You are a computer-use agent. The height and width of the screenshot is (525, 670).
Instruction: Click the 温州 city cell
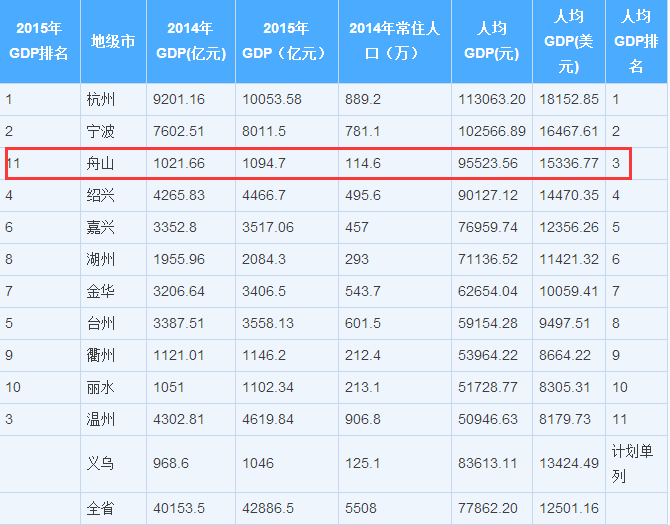(x=101, y=419)
